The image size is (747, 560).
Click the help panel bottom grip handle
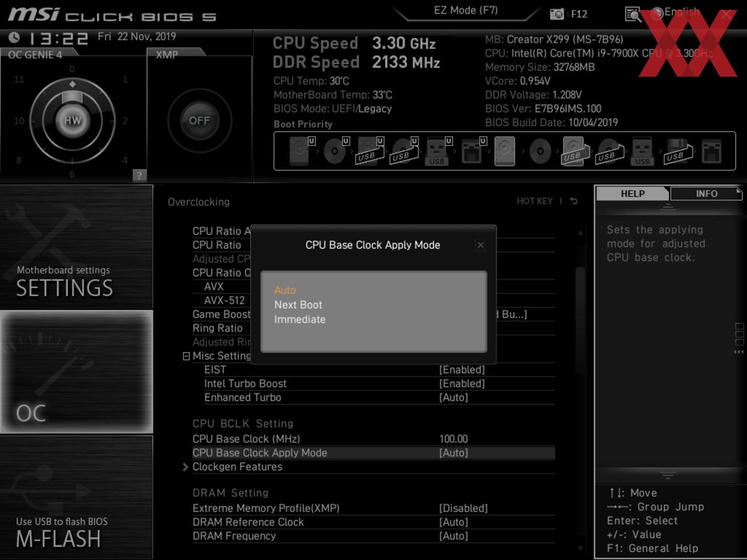(668, 475)
